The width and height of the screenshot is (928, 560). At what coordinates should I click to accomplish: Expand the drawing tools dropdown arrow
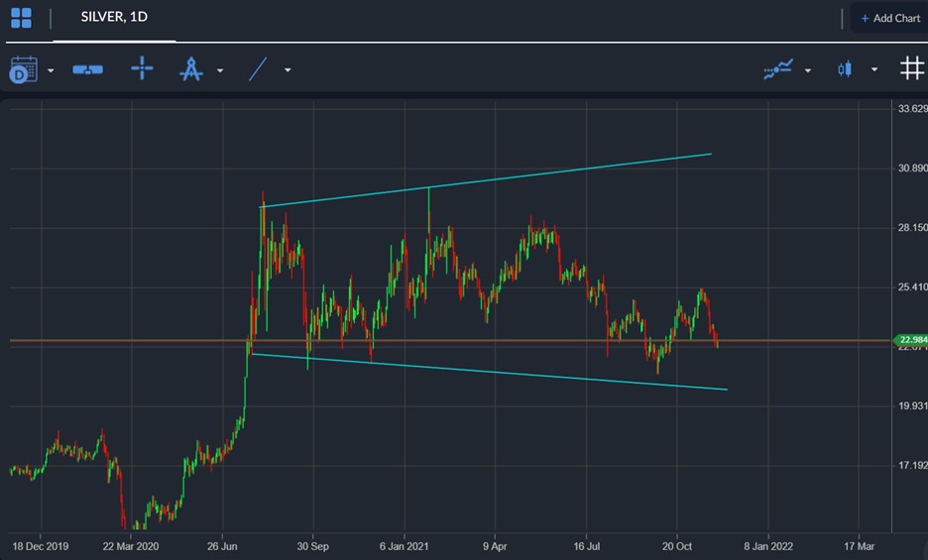[219, 70]
